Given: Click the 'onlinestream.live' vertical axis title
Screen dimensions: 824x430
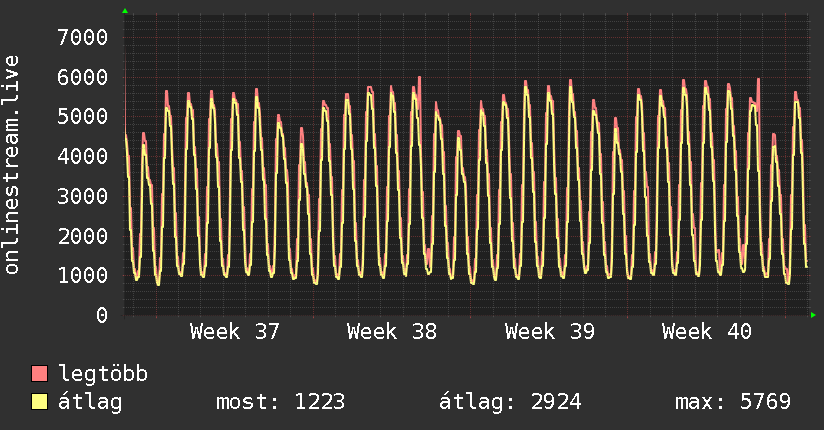Looking at the screenshot, I should click(11, 164).
